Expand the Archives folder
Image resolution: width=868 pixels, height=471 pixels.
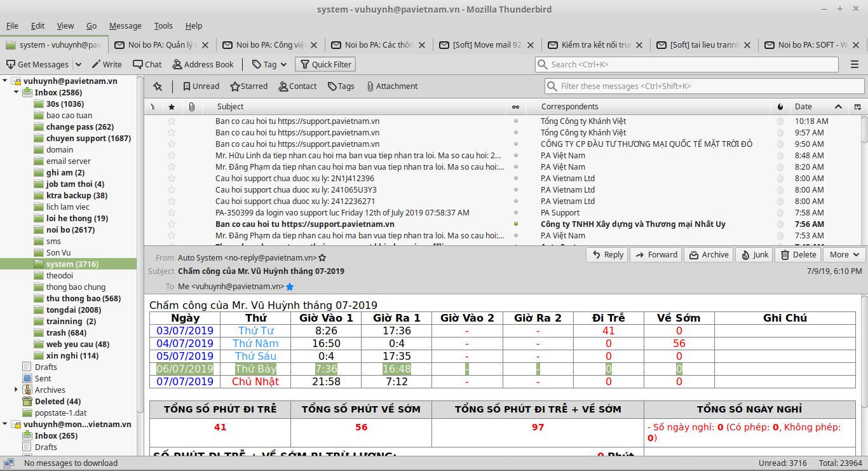point(17,390)
